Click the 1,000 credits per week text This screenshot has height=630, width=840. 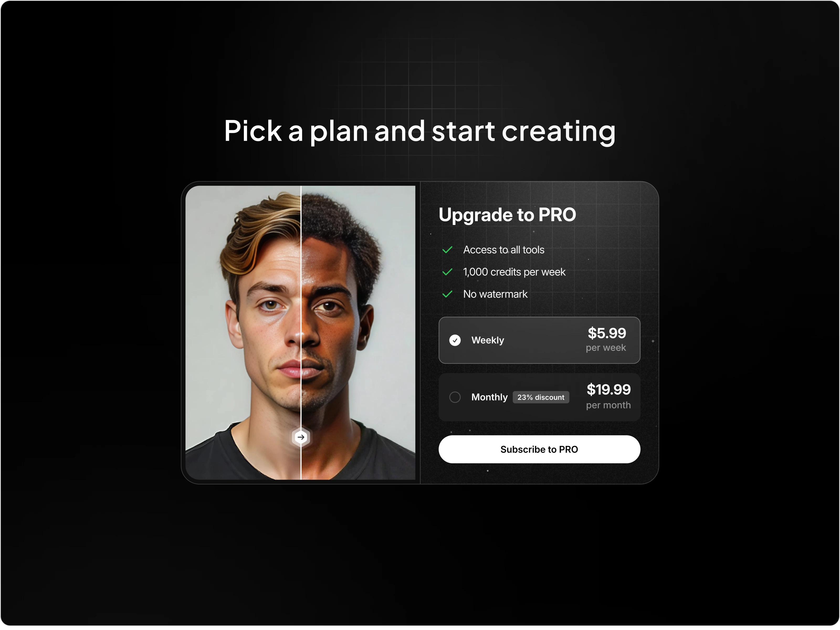(514, 272)
